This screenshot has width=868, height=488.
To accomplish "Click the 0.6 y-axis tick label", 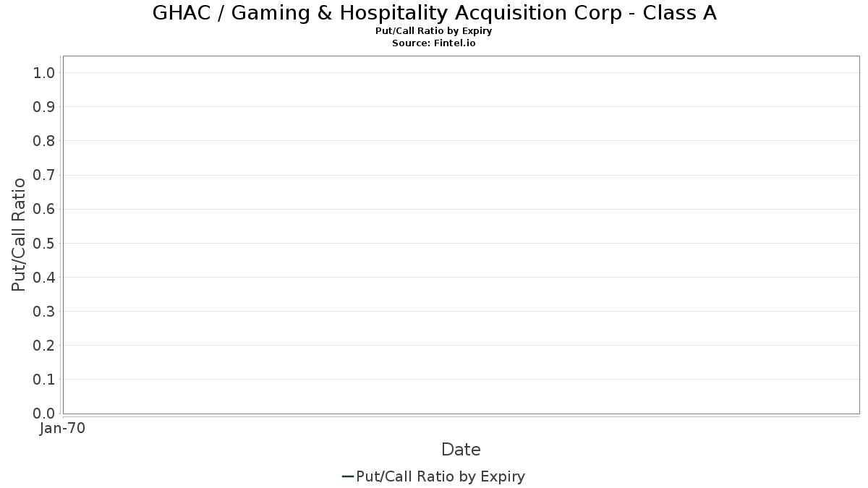I will coord(44,209).
